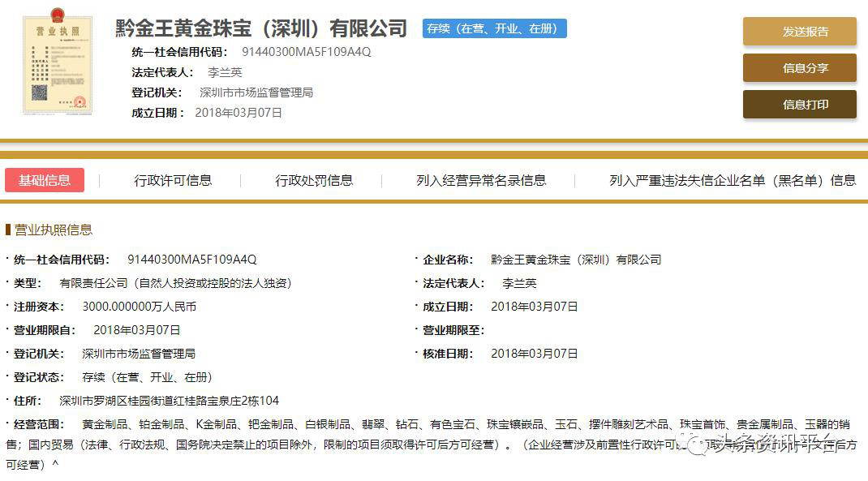The width and height of the screenshot is (868, 481).
Task: Open the 列入严重违法失信企业名单（黑名单）信息 tab
Action: tap(732, 180)
